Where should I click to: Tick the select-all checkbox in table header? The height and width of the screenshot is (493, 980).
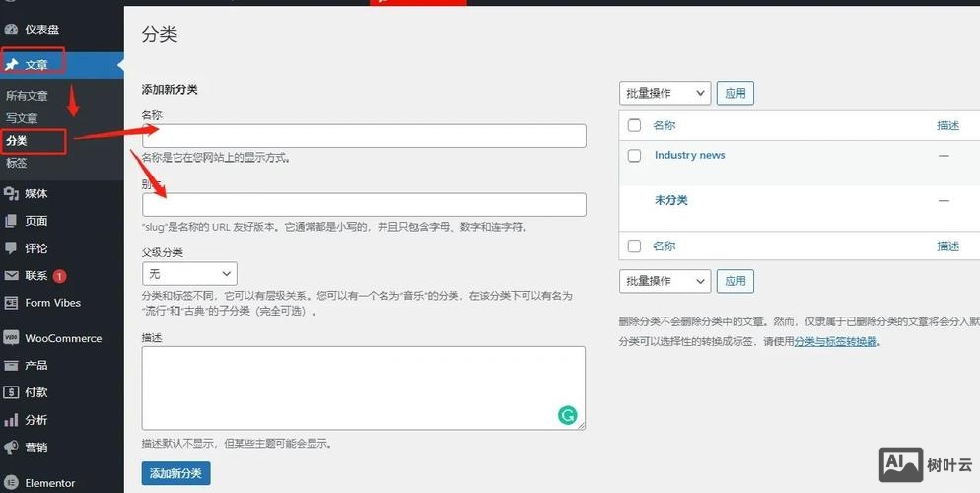pyautogui.click(x=634, y=125)
